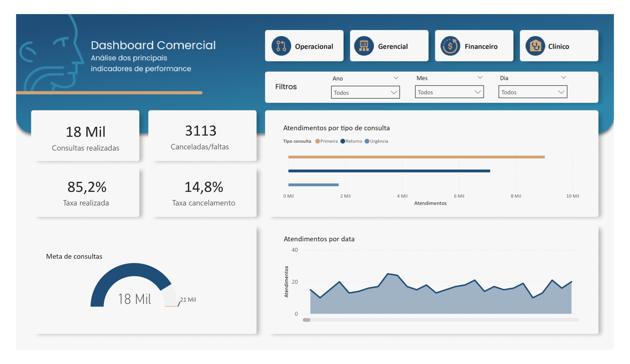The height and width of the screenshot is (364, 630).
Task: Collapse the Mes filter header chevron
Action: tap(480, 77)
